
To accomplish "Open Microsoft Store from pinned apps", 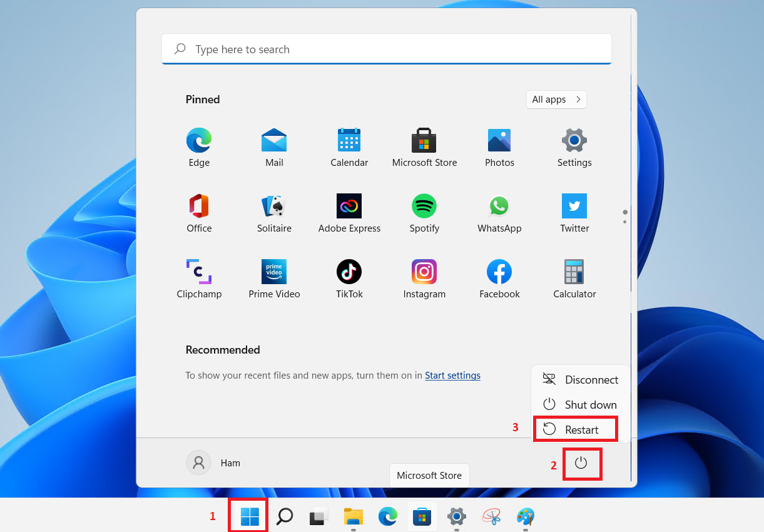I will click(424, 148).
